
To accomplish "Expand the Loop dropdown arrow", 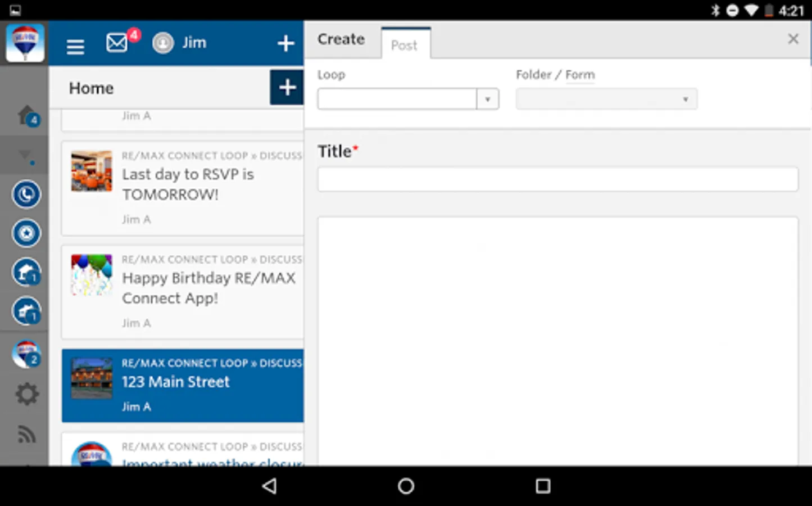I will click(x=488, y=99).
